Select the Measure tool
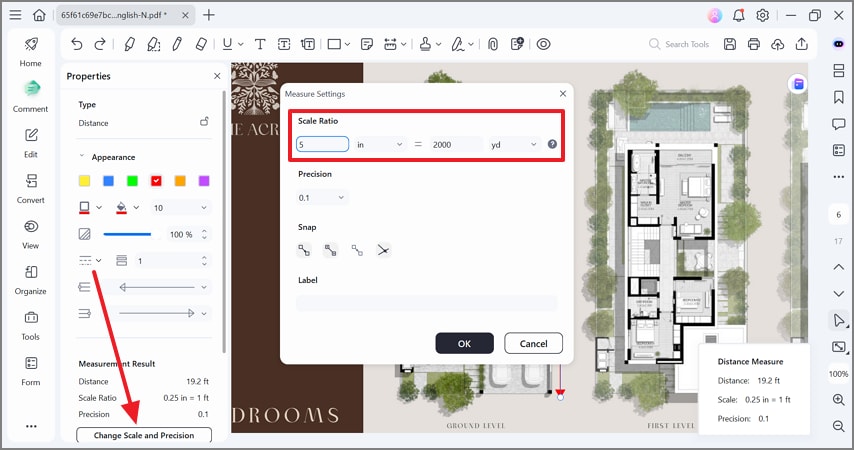Screen dimensions: 854x450 391,44
